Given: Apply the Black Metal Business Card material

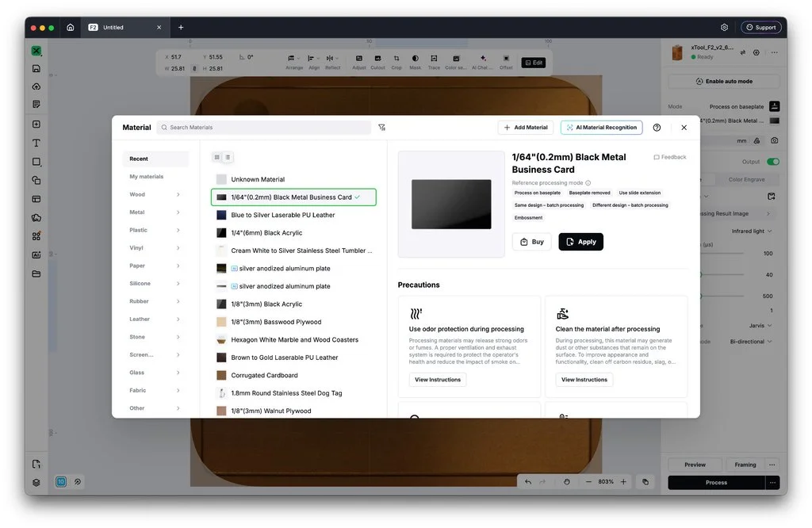Looking at the screenshot, I should coord(580,242).
